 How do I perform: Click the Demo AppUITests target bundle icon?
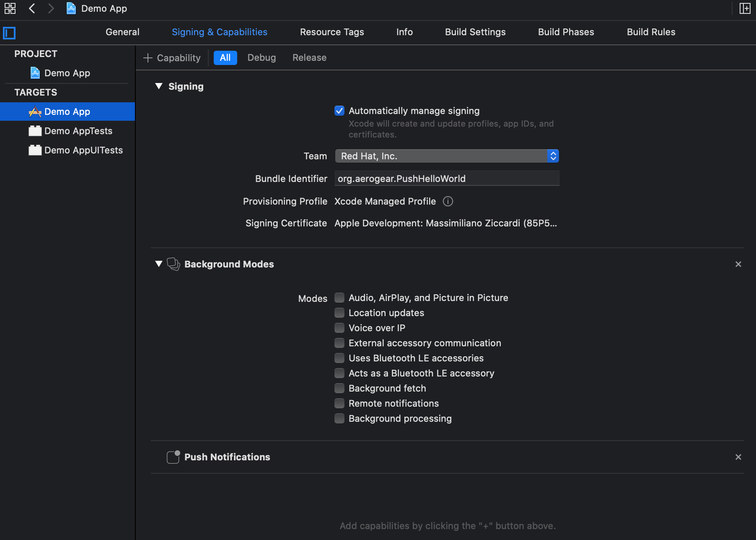click(35, 150)
